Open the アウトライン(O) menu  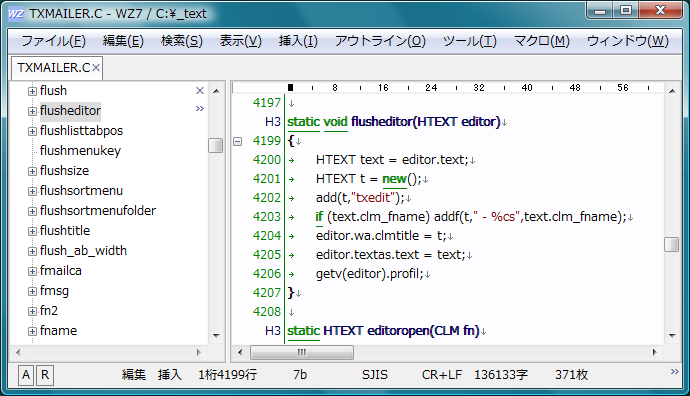point(380,41)
